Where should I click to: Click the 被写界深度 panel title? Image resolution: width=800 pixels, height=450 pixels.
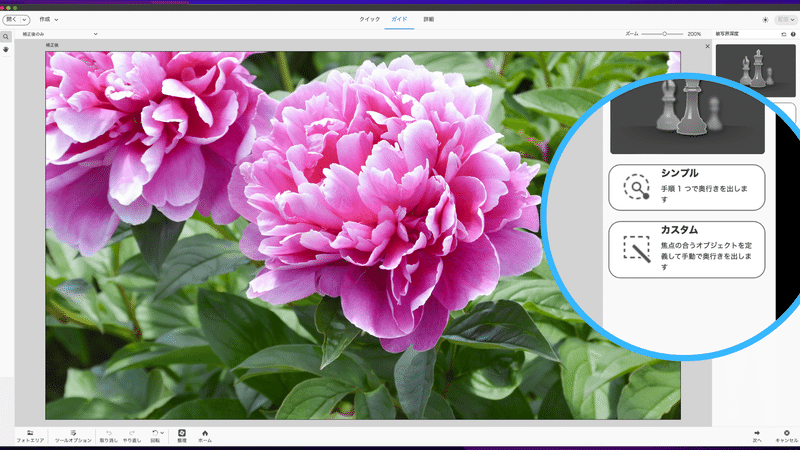pos(727,34)
